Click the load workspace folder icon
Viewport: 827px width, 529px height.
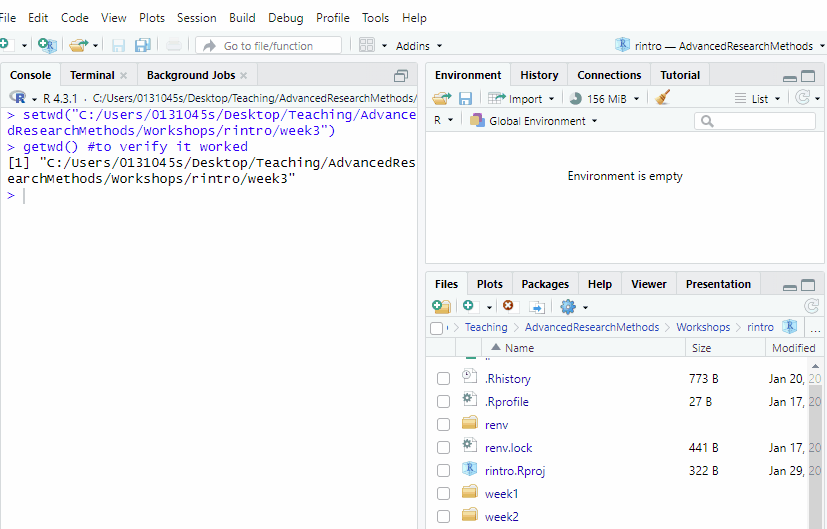(441, 98)
